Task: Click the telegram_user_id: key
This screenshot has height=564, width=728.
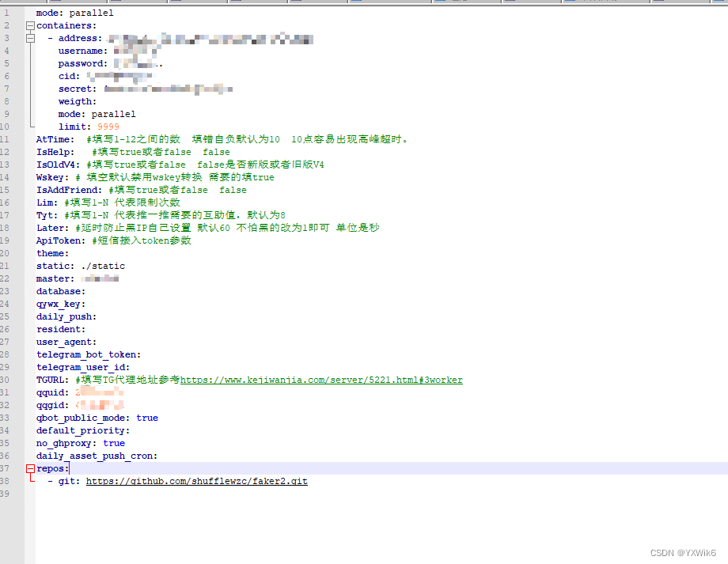Action: click(82, 367)
